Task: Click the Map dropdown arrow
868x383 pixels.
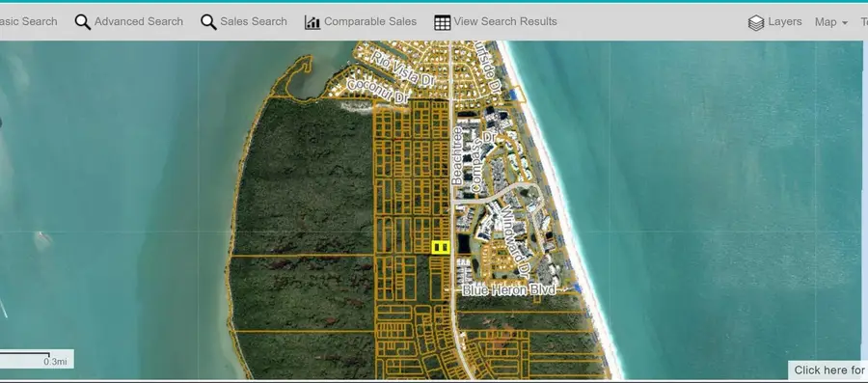Action: click(845, 23)
